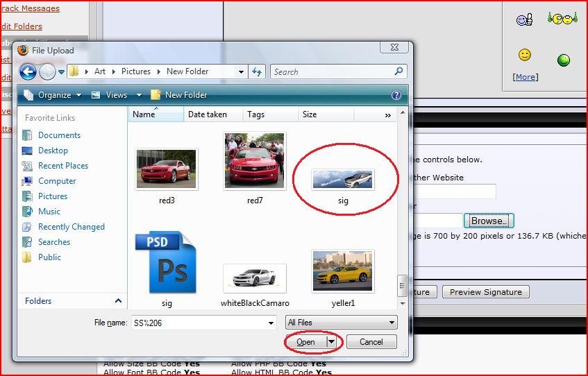Click the refresh button beside address bar

(x=258, y=71)
